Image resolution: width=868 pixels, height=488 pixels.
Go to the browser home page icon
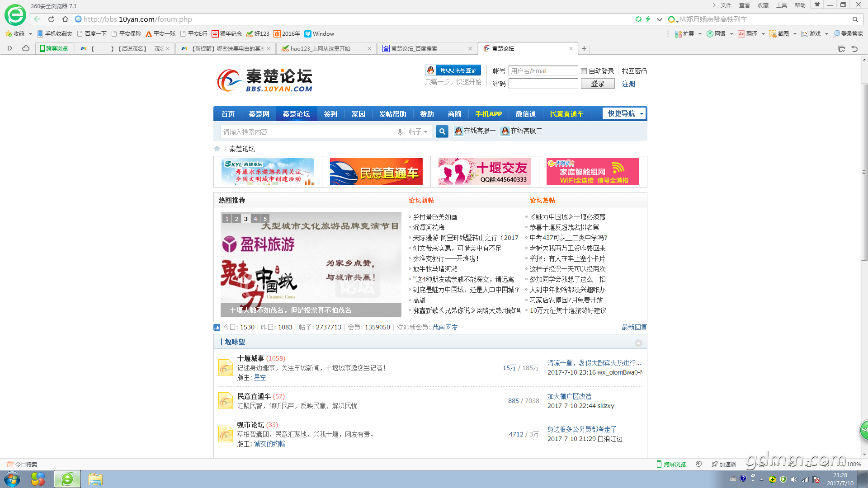coord(65,19)
